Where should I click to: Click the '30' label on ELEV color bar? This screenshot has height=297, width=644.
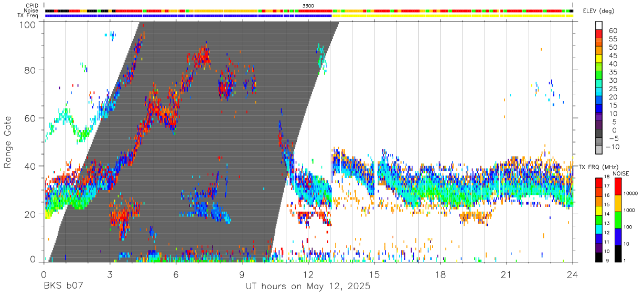click(x=612, y=80)
